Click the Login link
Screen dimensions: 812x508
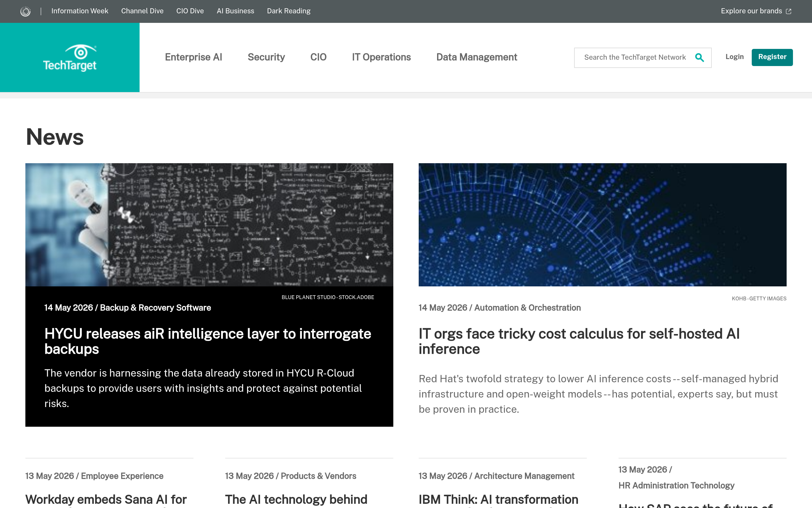point(735,57)
